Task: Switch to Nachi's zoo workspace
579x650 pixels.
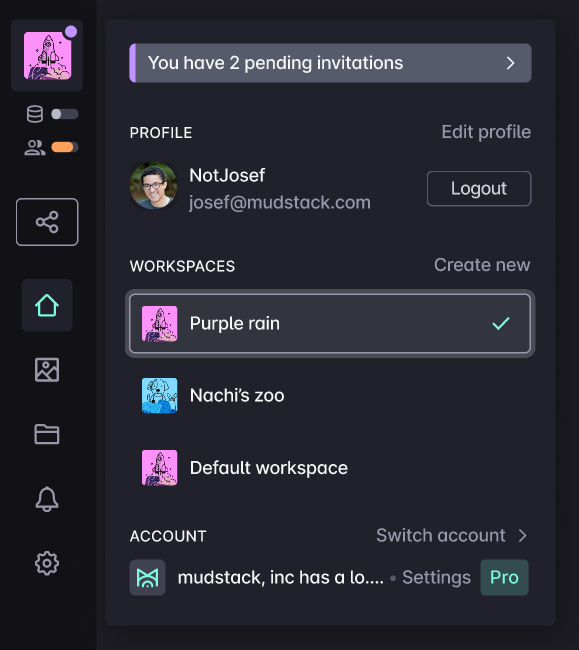Action: pyautogui.click(x=330, y=395)
